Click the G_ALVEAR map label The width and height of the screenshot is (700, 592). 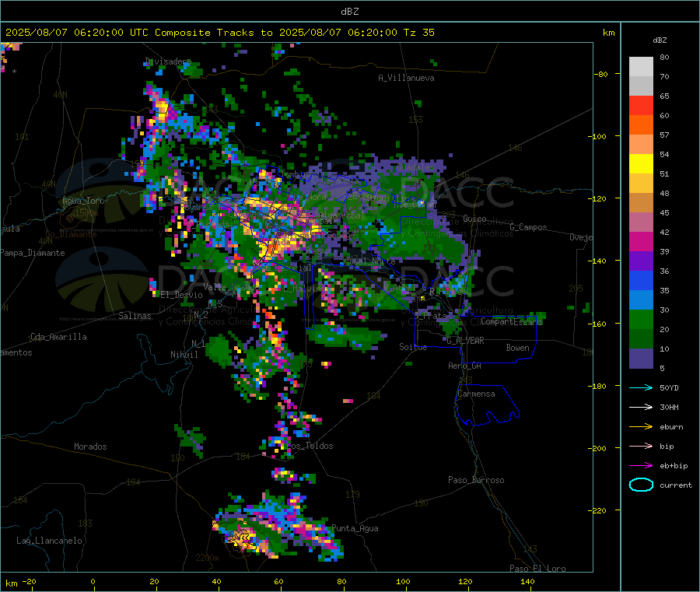pos(465,341)
